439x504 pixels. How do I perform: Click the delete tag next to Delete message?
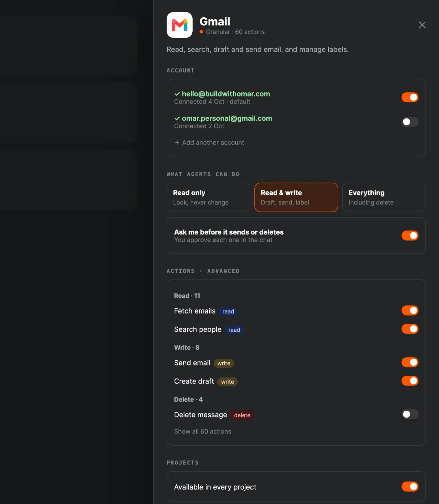[x=242, y=415]
